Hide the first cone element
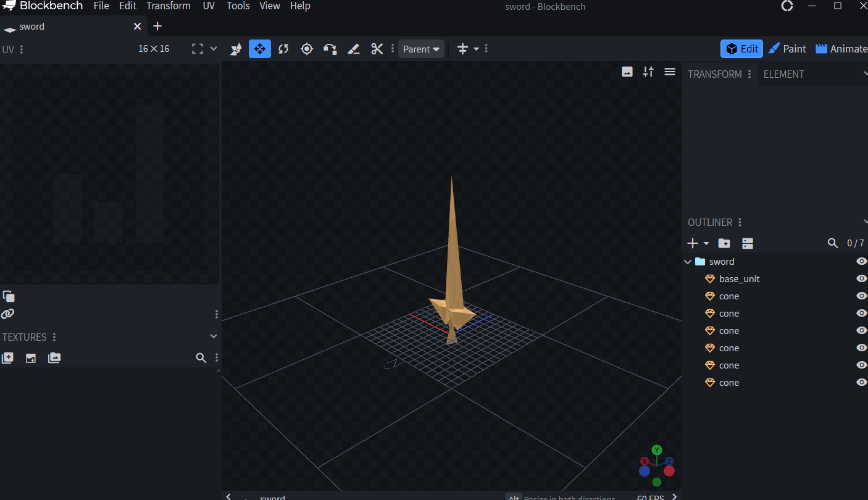Image resolution: width=868 pixels, height=500 pixels. pos(862,296)
